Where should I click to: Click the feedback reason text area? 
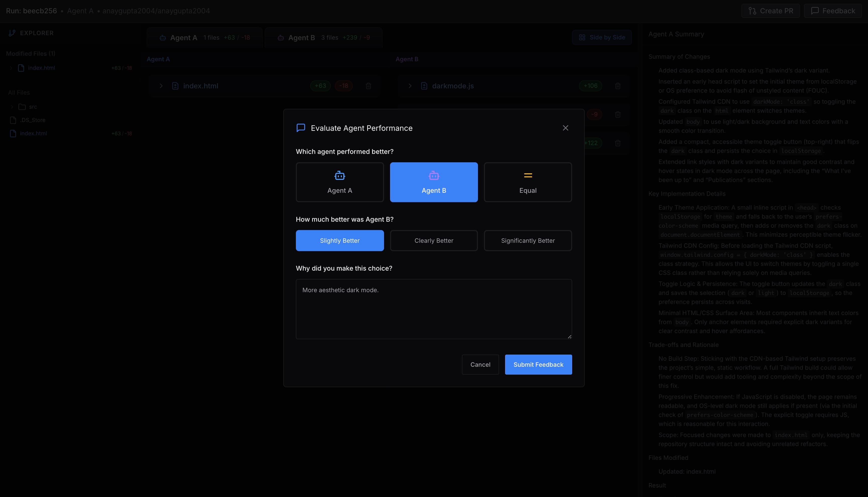point(434,309)
